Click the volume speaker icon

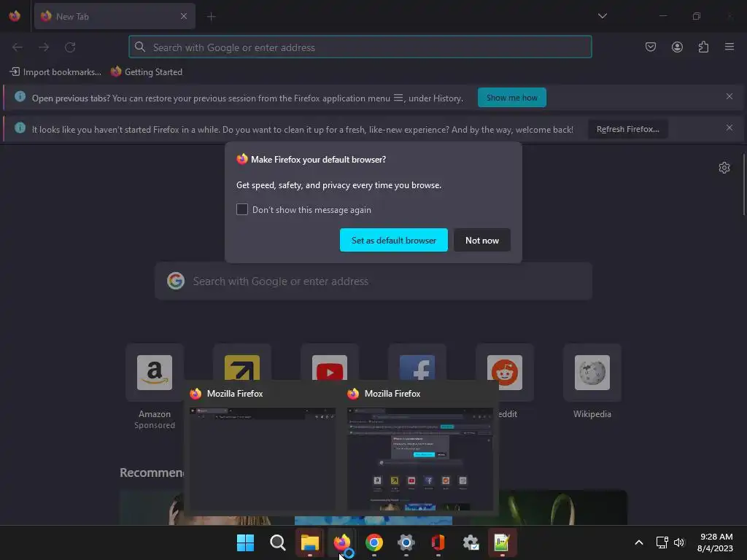[x=679, y=542]
